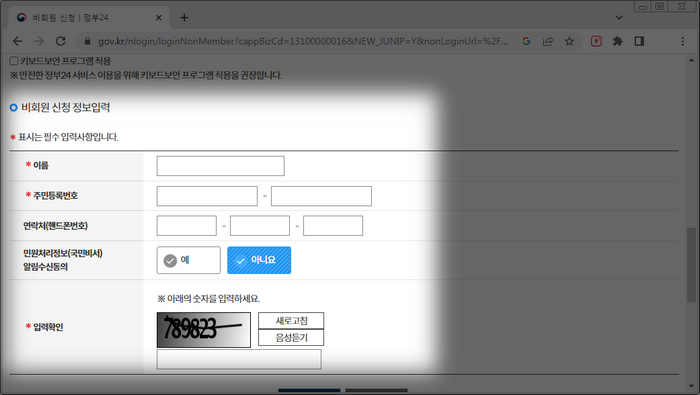The height and width of the screenshot is (395, 700).
Task: Click the 이름 input field
Action: (x=221, y=166)
